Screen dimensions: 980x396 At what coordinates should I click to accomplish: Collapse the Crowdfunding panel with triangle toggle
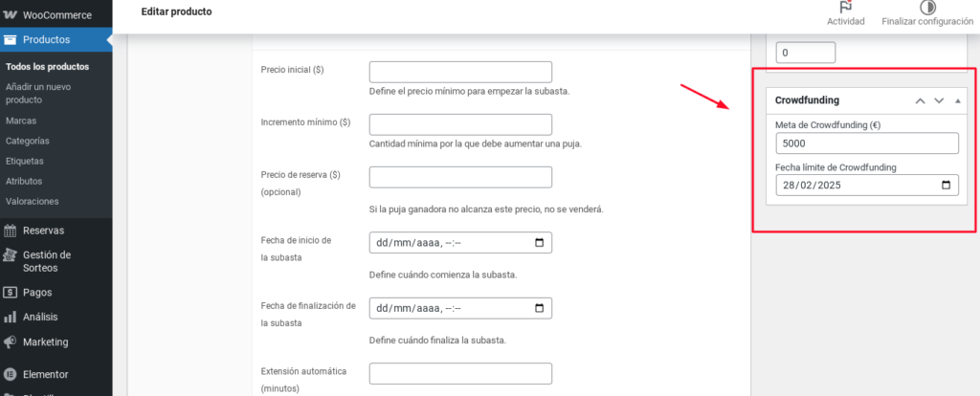pos(957,101)
